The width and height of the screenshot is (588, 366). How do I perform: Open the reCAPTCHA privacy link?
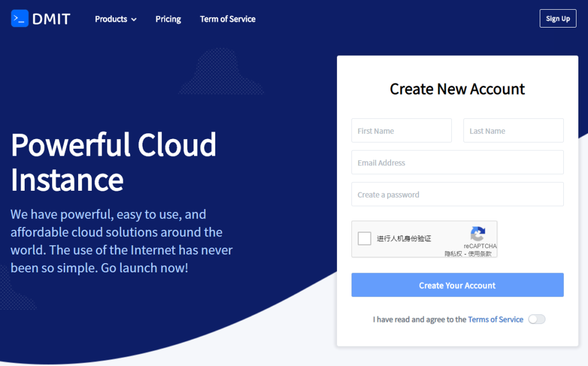[x=453, y=254]
